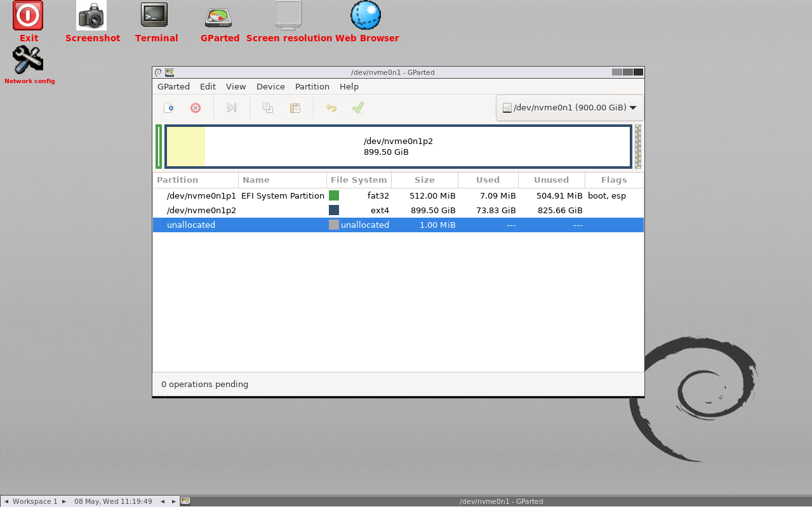This screenshot has height=507, width=812.
Task: Click the Apply all operations checkmark
Action: click(358, 108)
